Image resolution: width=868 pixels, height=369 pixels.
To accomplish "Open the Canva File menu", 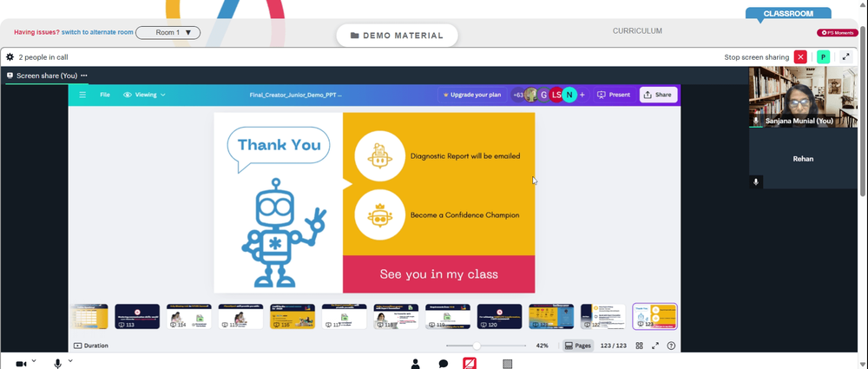I will [105, 95].
